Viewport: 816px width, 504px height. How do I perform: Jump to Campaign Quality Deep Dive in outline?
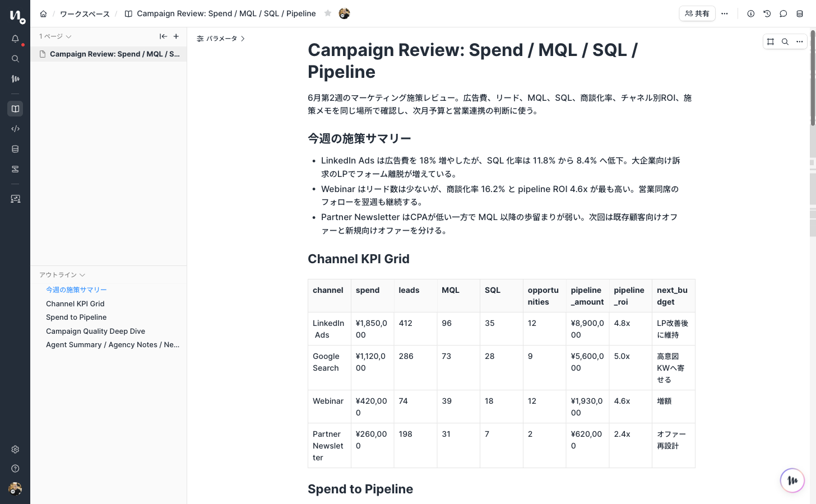point(95,331)
